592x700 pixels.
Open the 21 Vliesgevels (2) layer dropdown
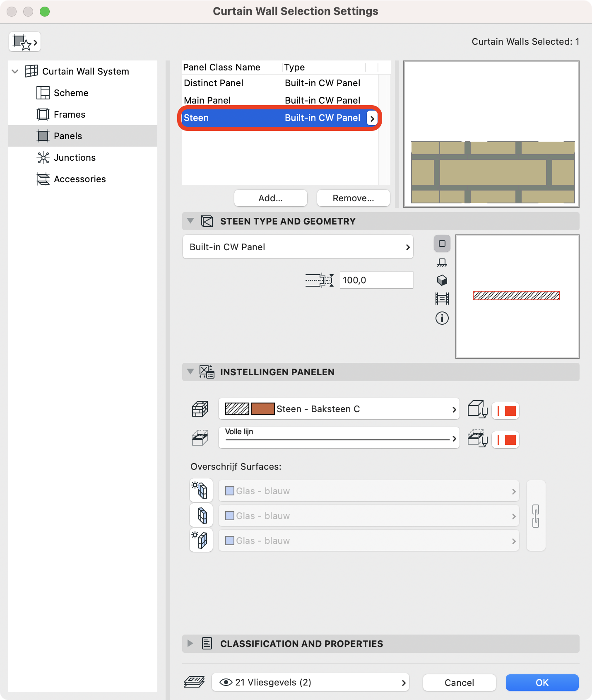pos(310,682)
